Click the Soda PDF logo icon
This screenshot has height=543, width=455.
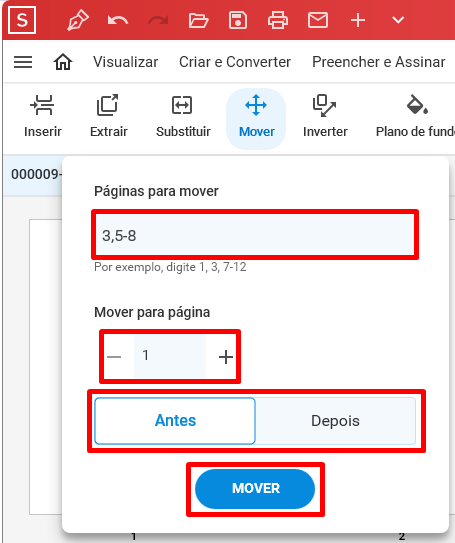(22, 20)
